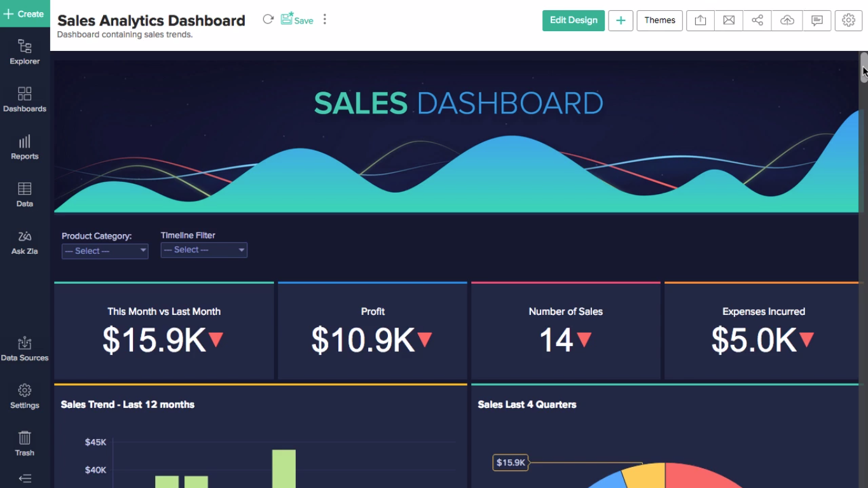
Task: Open the three-dot more options menu
Action: tap(324, 19)
